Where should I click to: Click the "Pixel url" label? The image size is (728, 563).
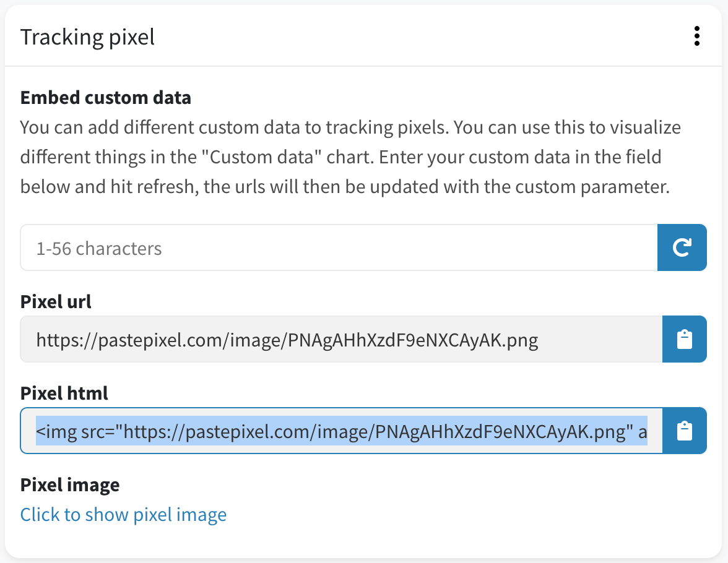click(x=56, y=302)
